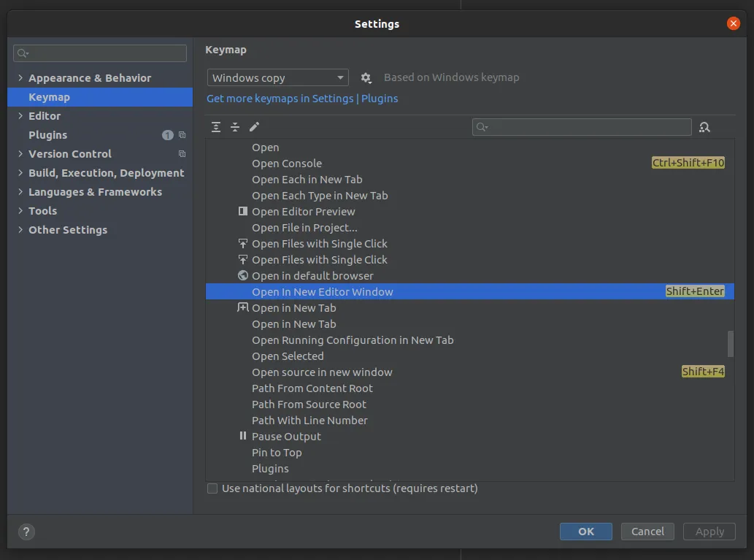This screenshot has width=754, height=560.
Task: Click the Open Editor Preview icon
Action: (243, 211)
